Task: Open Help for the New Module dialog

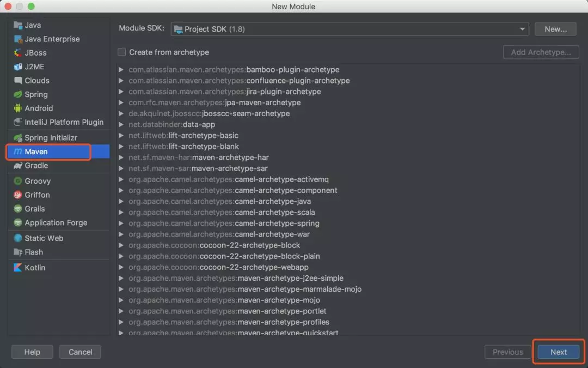Action: tap(32, 352)
